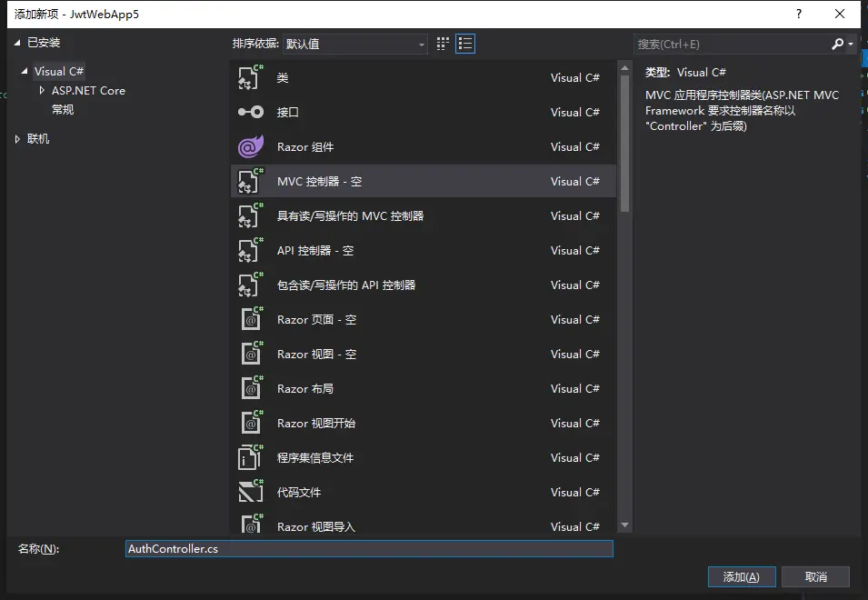The height and width of the screenshot is (600, 868).
Task: Click the 名称 AuthController.cs input field
Action: pos(369,548)
